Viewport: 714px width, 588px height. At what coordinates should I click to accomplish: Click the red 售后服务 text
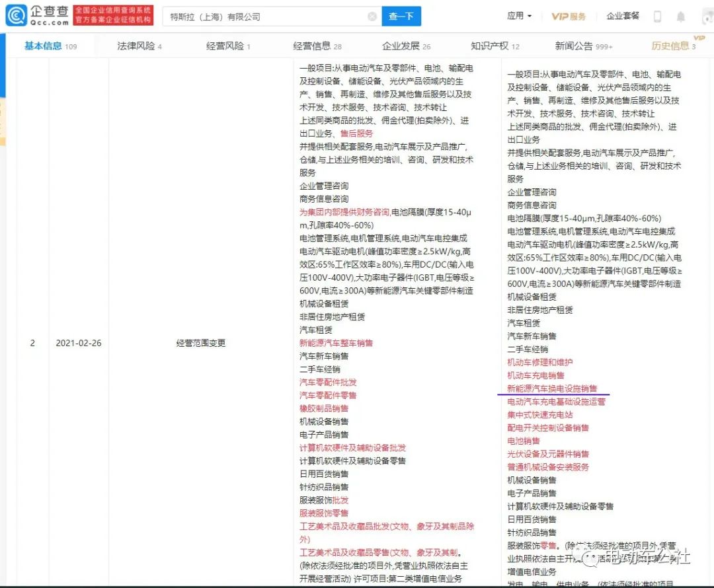356,133
